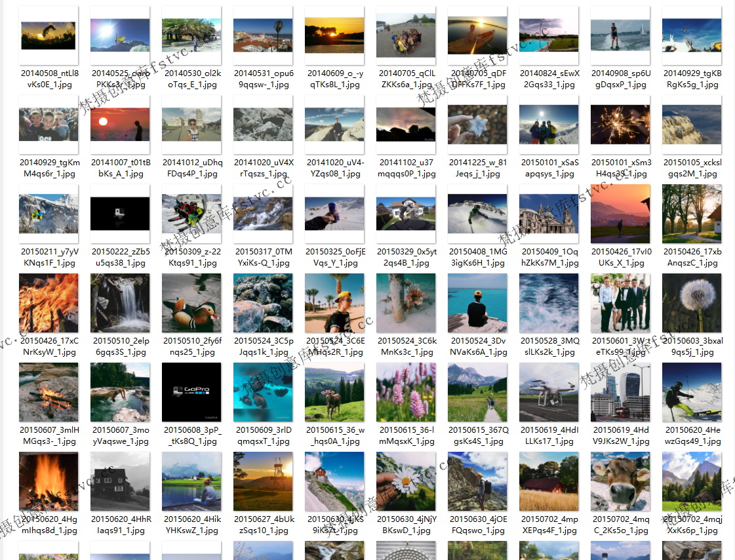Open the 20150620_4HhRlaqs91_1.jpg monochrome house image

click(x=120, y=482)
